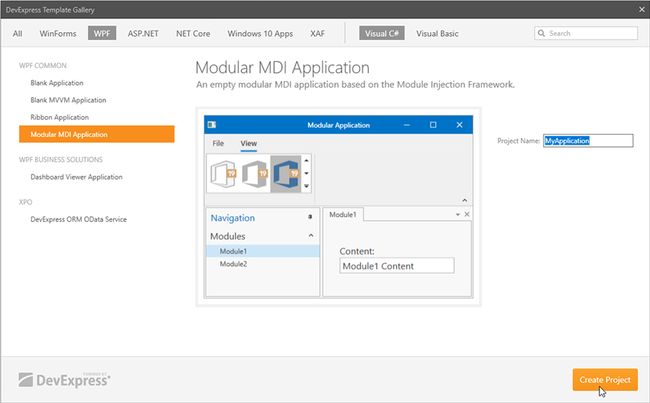This screenshot has width=650, height=403.
Task: Select the WPF platform tab
Action: (102, 34)
